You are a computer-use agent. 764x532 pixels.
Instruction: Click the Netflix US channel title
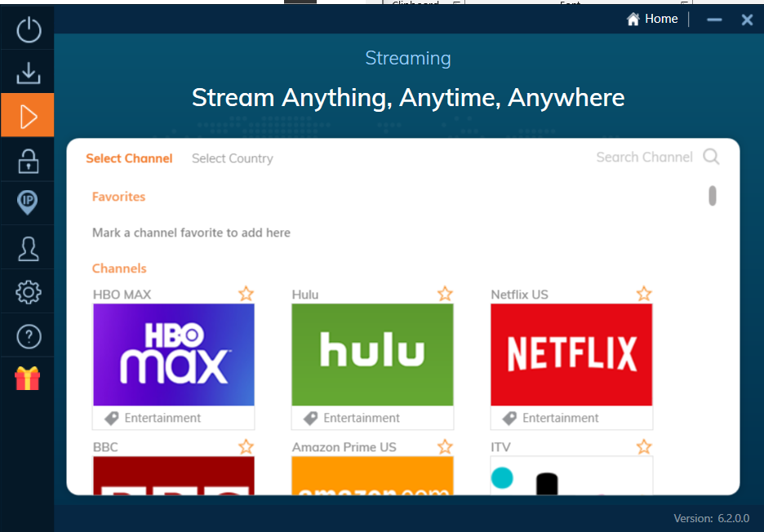(519, 295)
